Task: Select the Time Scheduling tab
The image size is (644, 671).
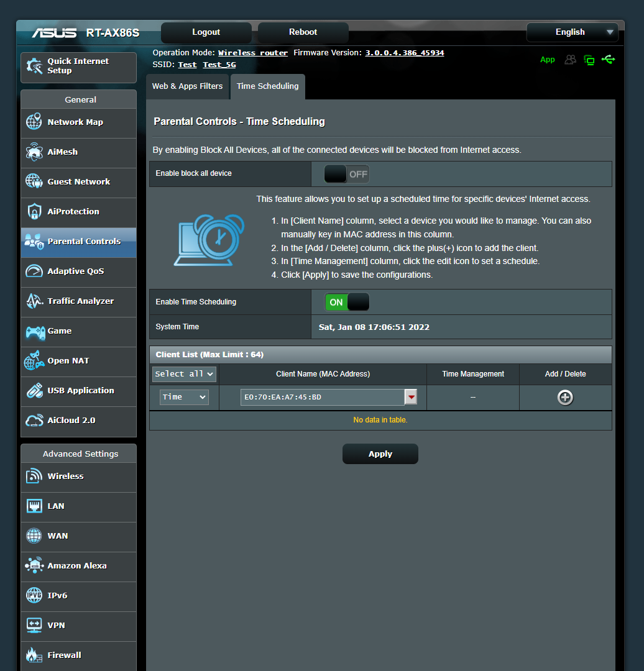Action: pyautogui.click(x=267, y=86)
